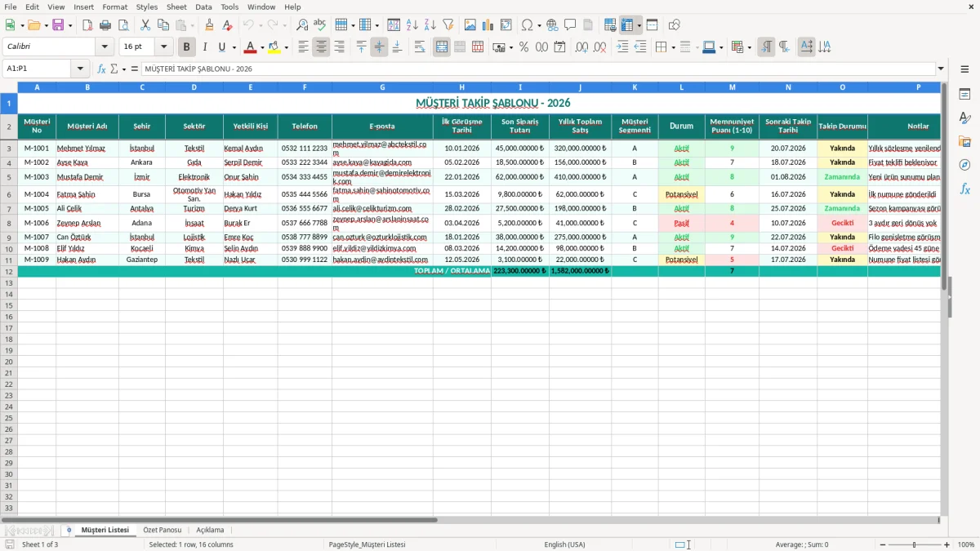Toggle Freeze Rows and Columns
This screenshot has width=980, height=551.
click(627, 25)
